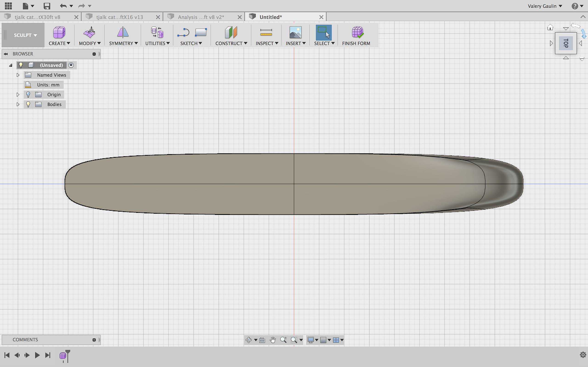This screenshot has height=367, width=588.
Task: Select the Pan hand tool
Action: tap(273, 340)
